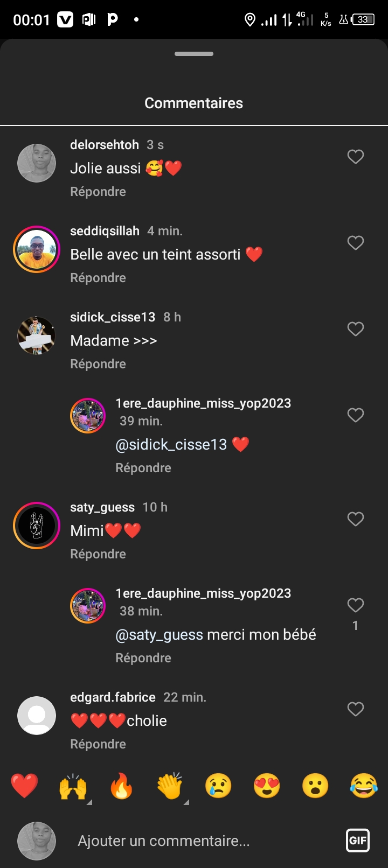This screenshot has height=868, width=388.
Task: Insert the raised hands quick emoji
Action: click(x=73, y=786)
